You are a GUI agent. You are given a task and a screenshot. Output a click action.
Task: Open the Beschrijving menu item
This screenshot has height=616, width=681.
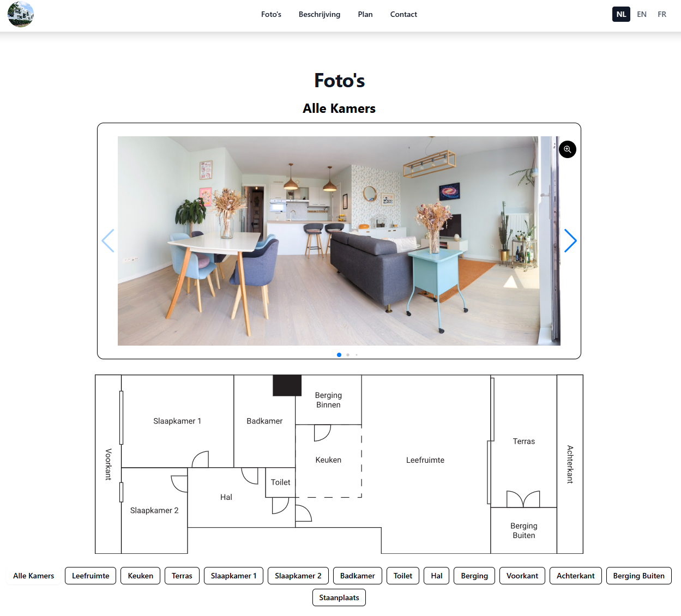[319, 14]
